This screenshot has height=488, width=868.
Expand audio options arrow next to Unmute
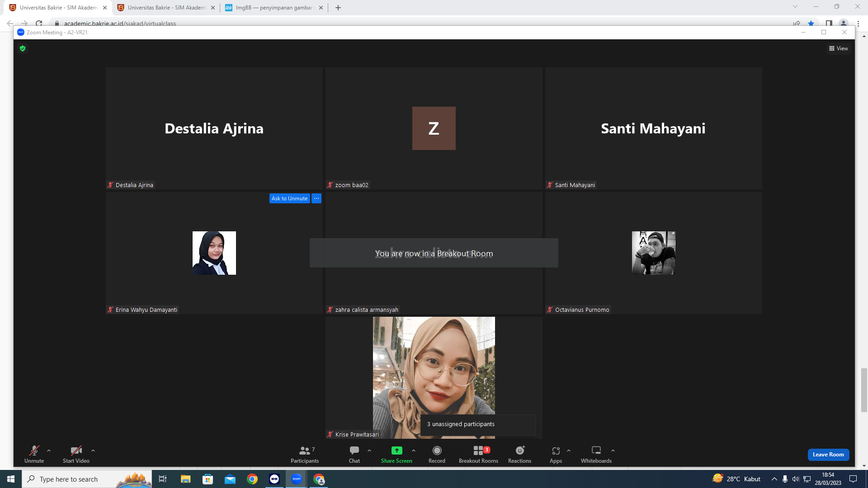coord(49,450)
